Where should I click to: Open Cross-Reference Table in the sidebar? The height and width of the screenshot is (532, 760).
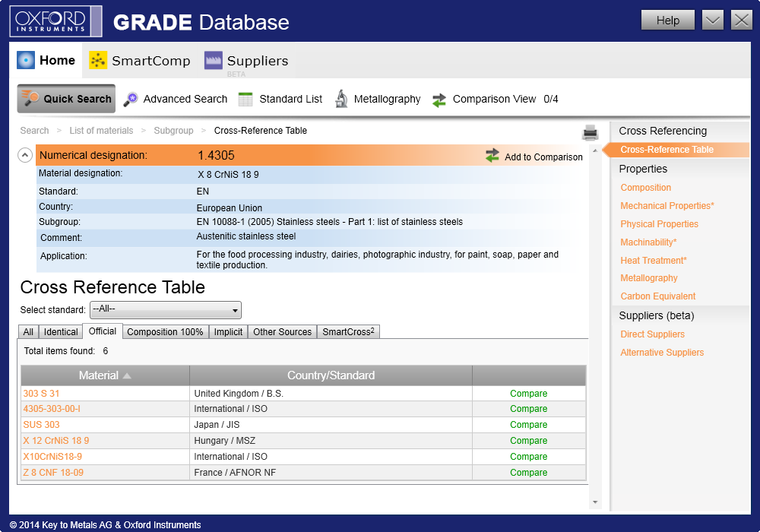(x=667, y=150)
